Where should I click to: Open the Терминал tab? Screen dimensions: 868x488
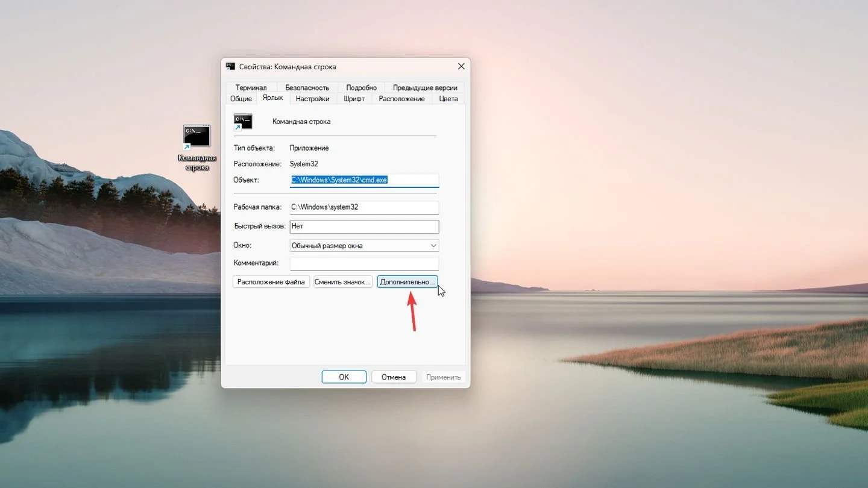pyautogui.click(x=251, y=87)
